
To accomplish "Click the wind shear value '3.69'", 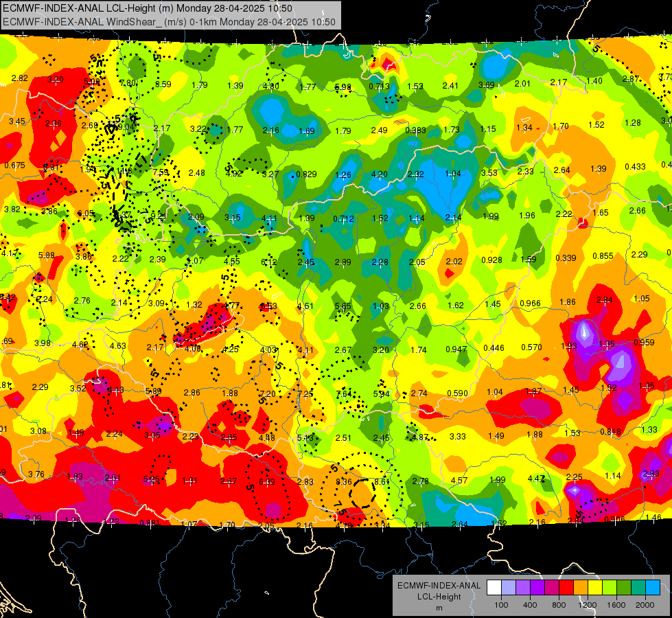I will (x=487, y=85).
